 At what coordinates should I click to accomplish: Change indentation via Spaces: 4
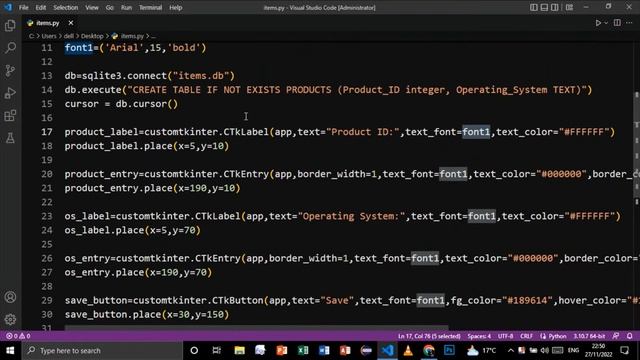479,336
